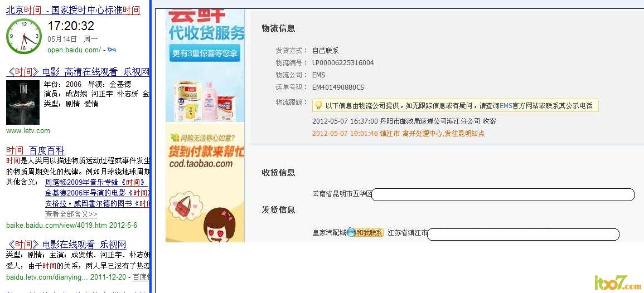
Task: Open the 北京时间 国家授时中心标准时间 link
Action: click(73, 10)
